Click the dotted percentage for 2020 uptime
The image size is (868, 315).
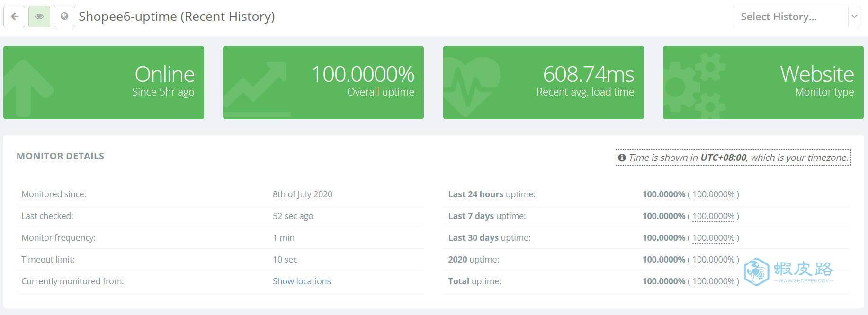tap(713, 260)
